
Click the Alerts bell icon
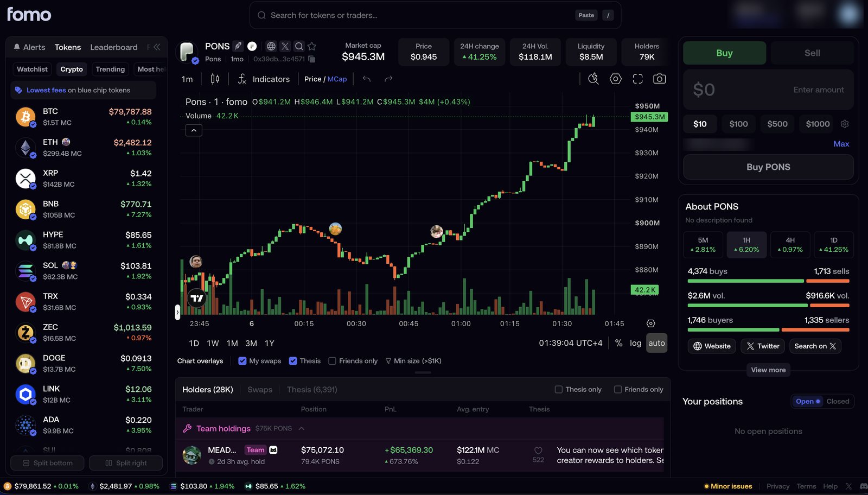(17, 47)
